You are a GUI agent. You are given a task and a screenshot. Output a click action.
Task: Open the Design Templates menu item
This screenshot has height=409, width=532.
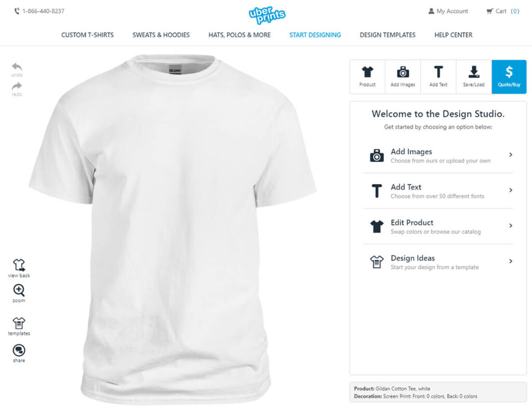click(388, 35)
